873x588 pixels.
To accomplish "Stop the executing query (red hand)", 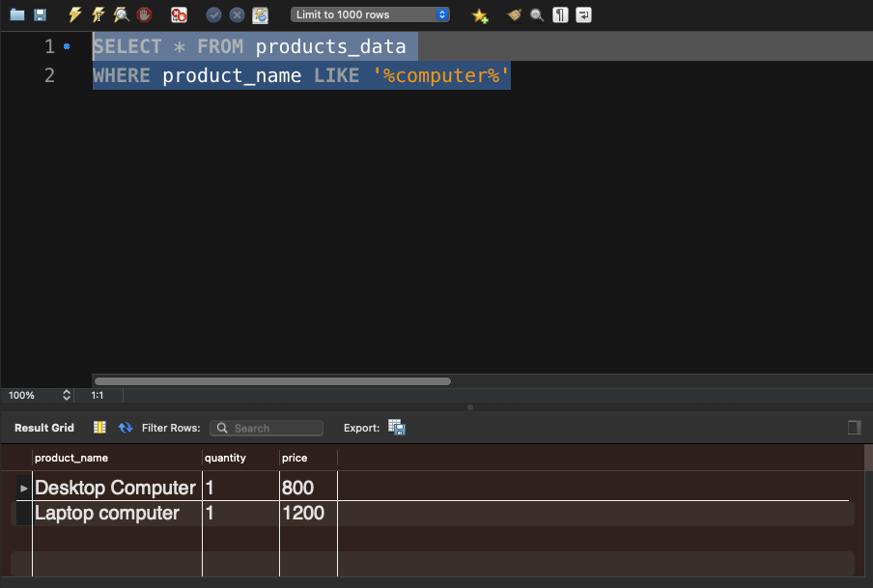I will [144, 15].
